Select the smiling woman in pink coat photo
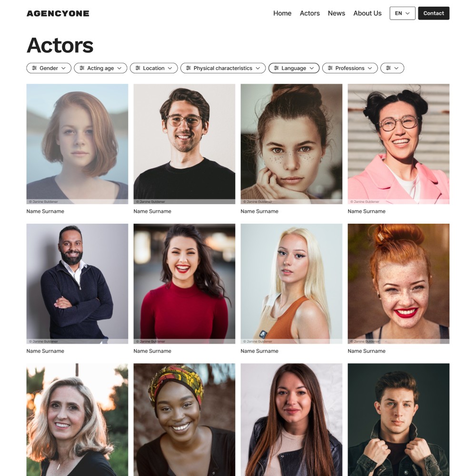476x476 pixels. pos(398,144)
